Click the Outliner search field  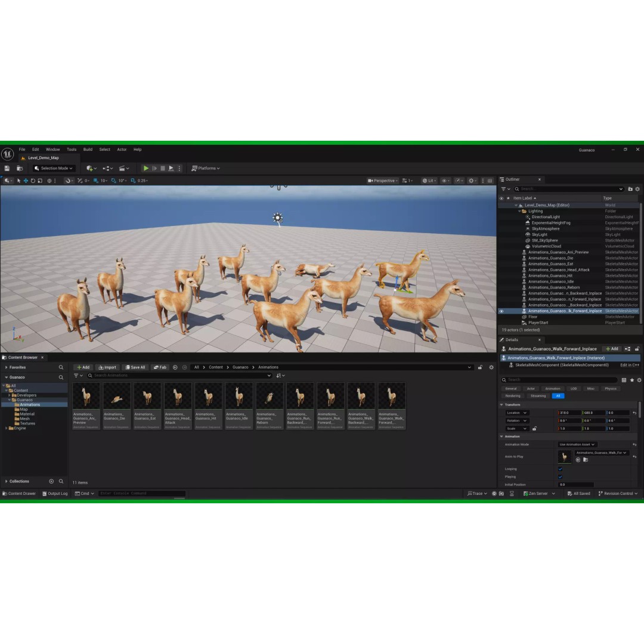(569, 189)
